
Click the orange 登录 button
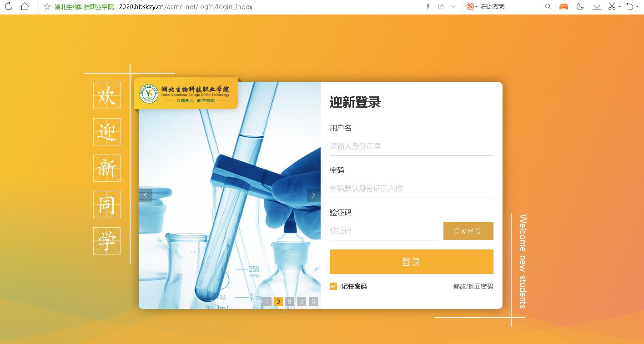(411, 262)
